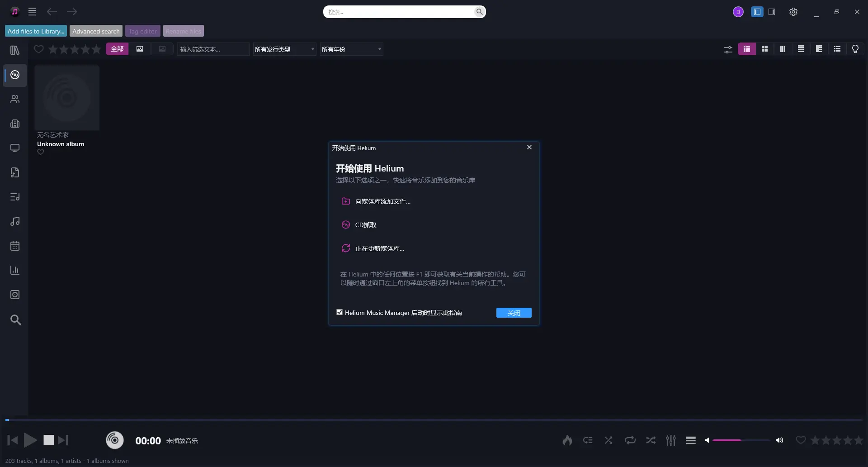Switch to bulleted list view
The height and width of the screenshot is (467, 868).
(x=837, y=49)
